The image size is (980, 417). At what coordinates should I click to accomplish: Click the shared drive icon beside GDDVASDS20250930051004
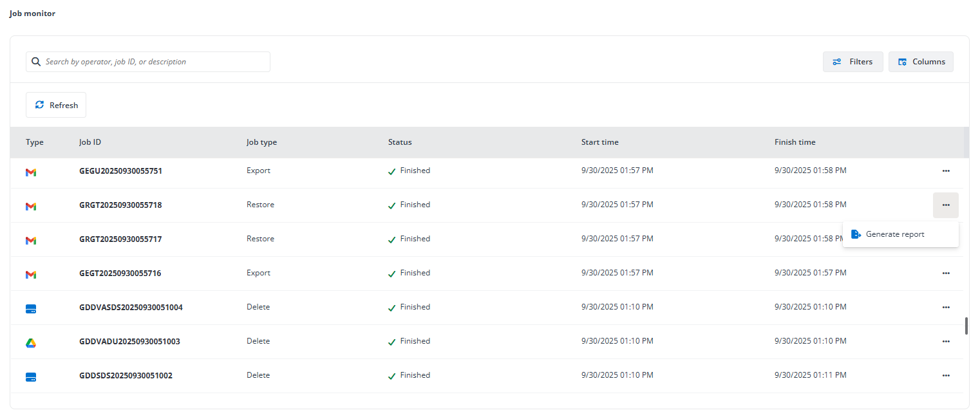30,308
